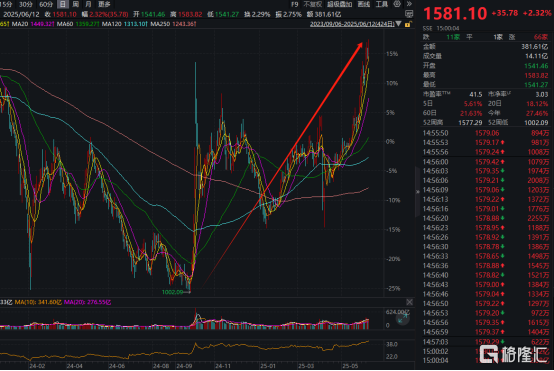
Task: Click the 14.11亿 volume value
Action: [536, 56]
